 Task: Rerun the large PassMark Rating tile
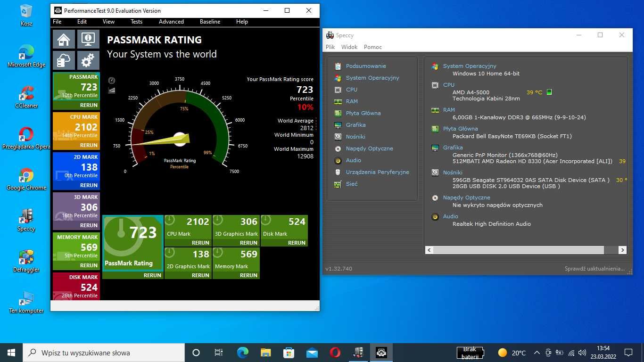click(x=152, y=275)
